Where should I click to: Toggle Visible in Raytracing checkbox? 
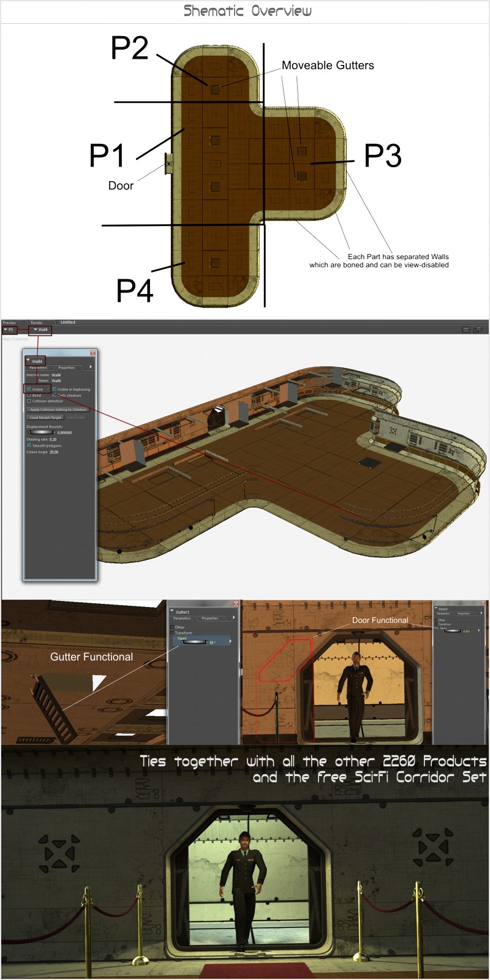tap(54, 389)
